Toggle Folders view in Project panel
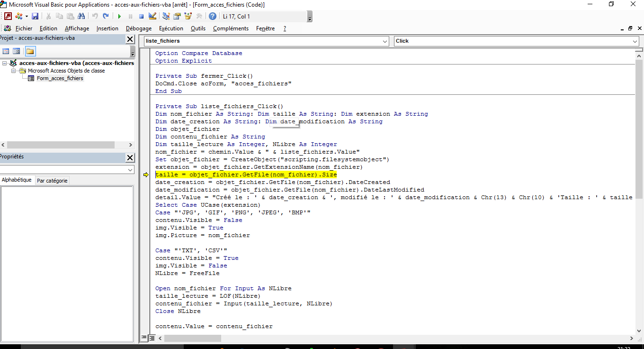This screenshot has width=644, height=349. point(30,51)
